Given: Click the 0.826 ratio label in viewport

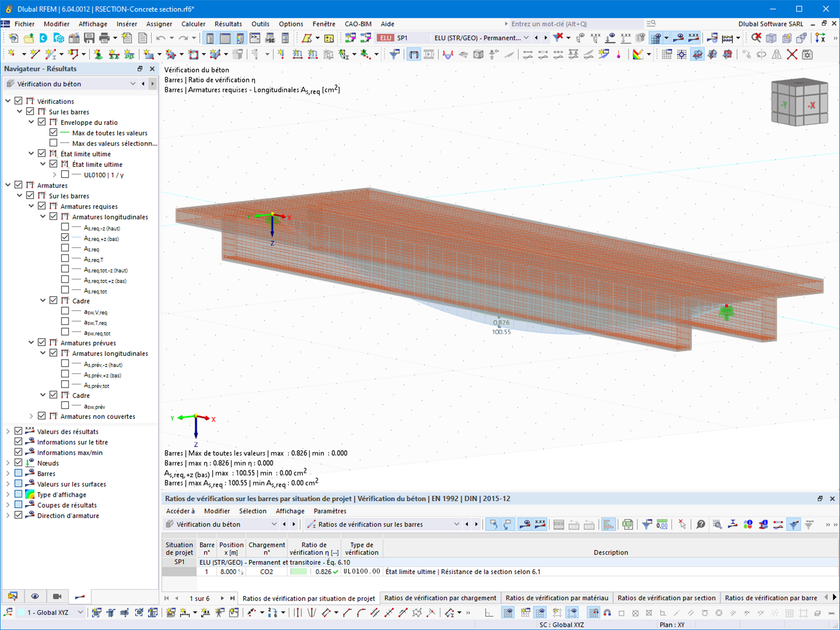Looking at the screenshot, I should (501, 323).
